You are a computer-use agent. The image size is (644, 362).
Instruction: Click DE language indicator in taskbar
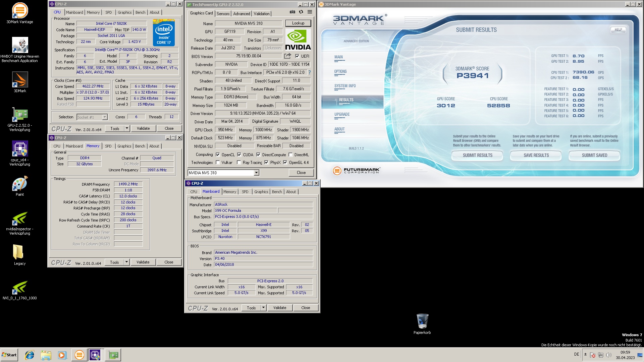tap(577, 354)
